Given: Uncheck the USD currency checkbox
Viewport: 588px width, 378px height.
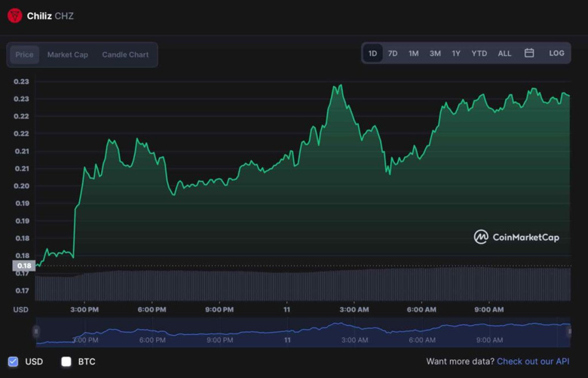Looking at the screenshot, I should 13,361.
